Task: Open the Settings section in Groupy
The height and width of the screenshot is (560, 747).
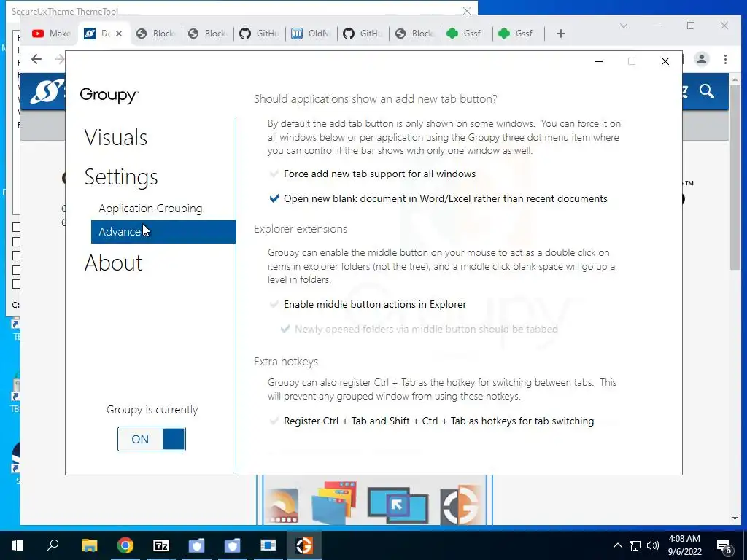Action: (x=121, y=177)
